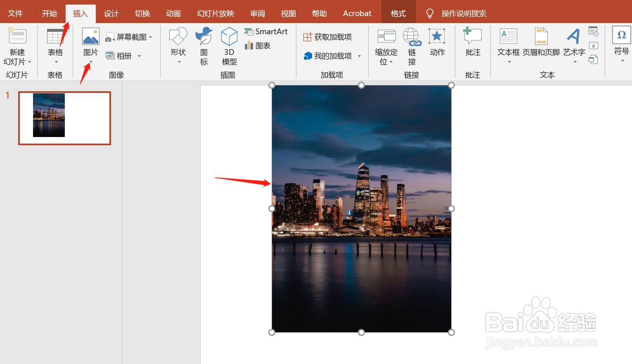Switch to the Help (帮助) tab
The image size is (632, 364).
pyautogui.click(x=320, y=14)
